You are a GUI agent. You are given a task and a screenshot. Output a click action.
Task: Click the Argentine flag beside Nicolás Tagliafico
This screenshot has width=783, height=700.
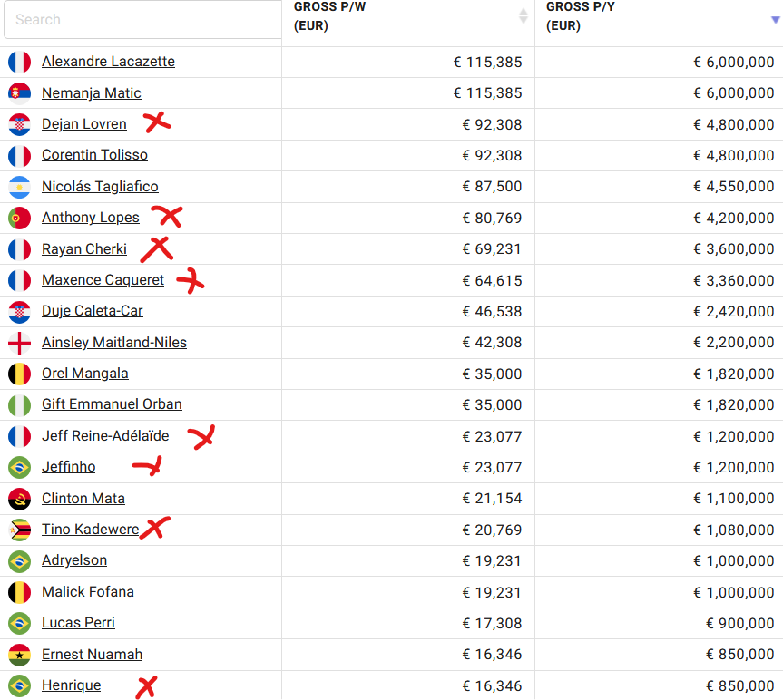coord(19,187)
